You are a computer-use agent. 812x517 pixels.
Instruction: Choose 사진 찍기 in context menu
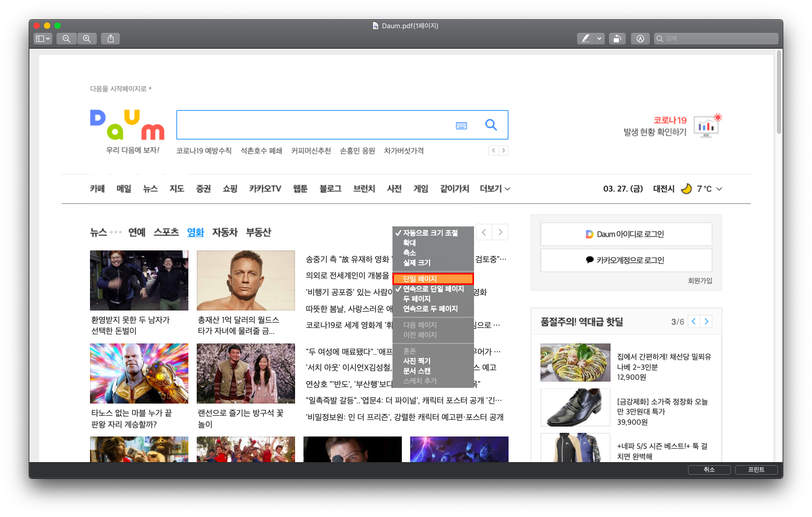[433, 361]
